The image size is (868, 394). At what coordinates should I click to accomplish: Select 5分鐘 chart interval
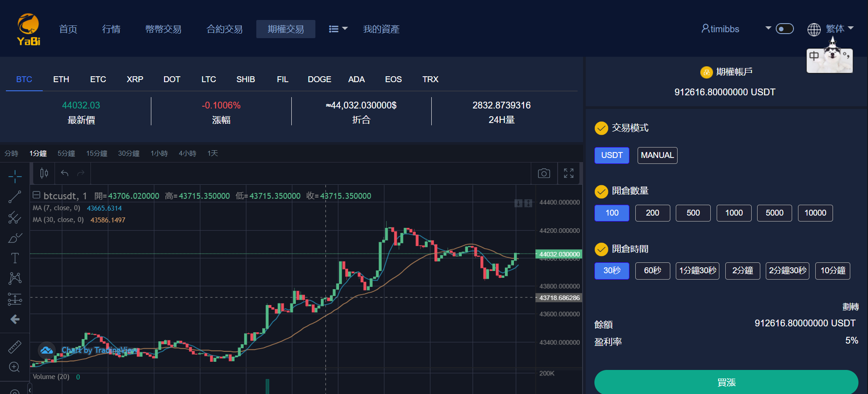(66, 153)
